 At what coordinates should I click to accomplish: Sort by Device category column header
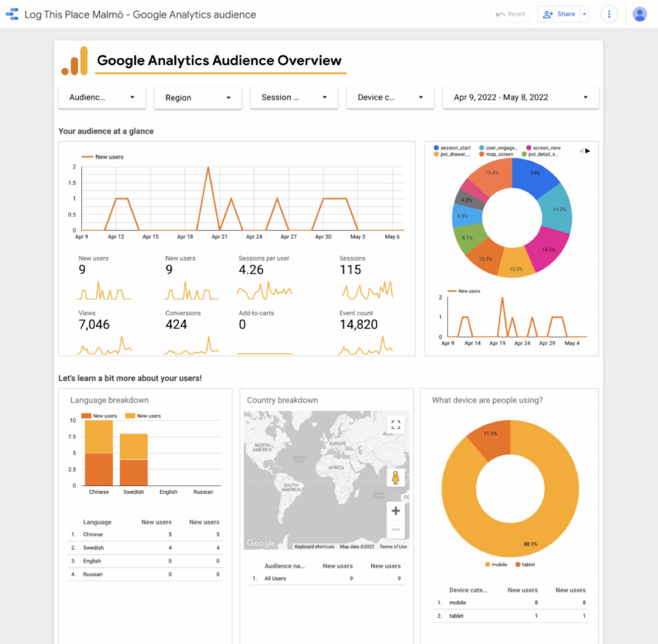coord(468,590)
